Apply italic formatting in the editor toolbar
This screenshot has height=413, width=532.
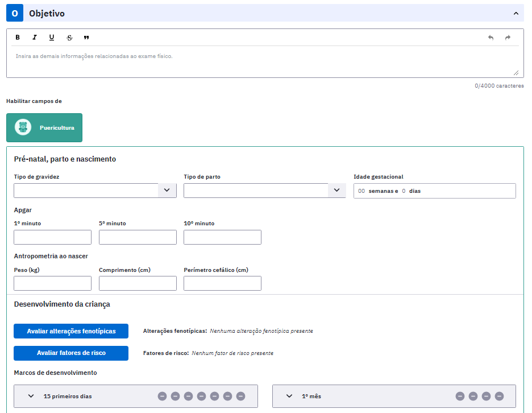[x=35, y=38]
